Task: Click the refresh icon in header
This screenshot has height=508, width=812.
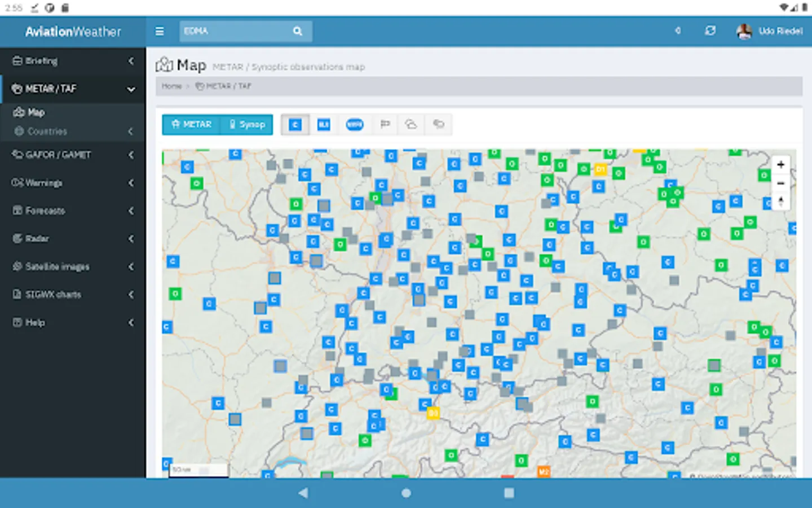Action: coord(710,31)
